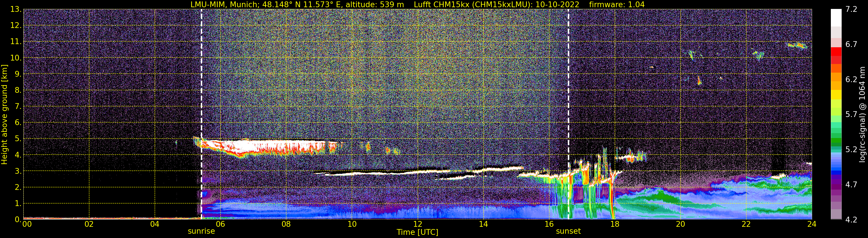Click the height axis tick '4.'

tap(18, 155)
